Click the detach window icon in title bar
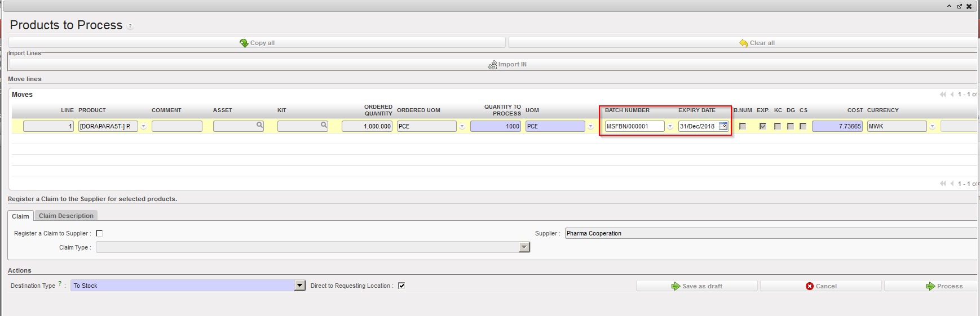The height and width of the screenshot is (316, 980). click(x=960, y=6)
